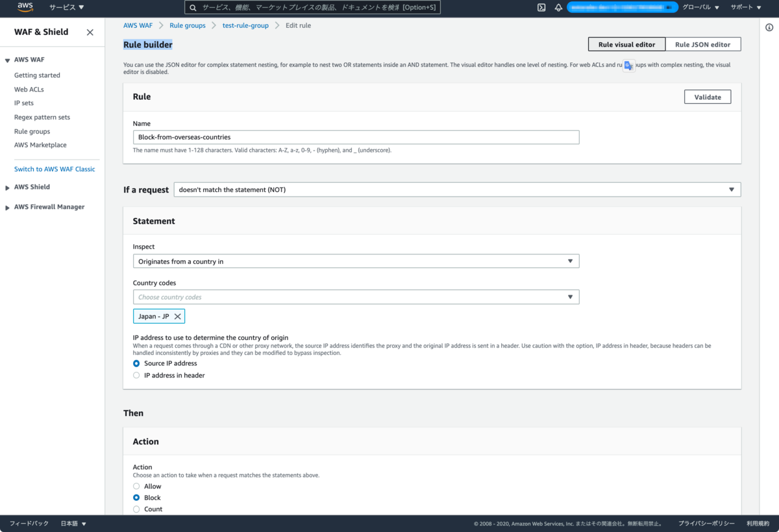The image size is (779, 532).
Task: Open the サポート support menu
Action: tap(746, 7)
